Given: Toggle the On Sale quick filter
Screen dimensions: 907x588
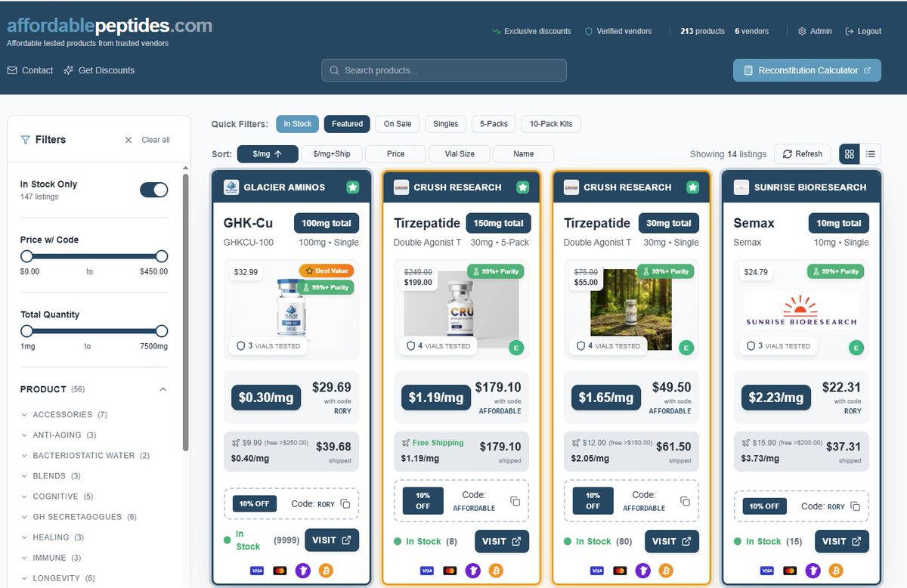Looking at the screenshot, I should 398,124.
